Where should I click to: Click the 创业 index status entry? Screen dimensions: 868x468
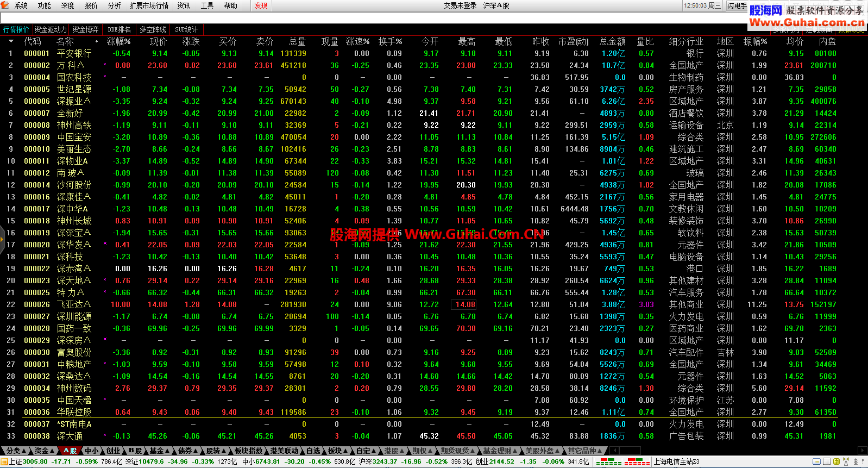tap(531, 461)
